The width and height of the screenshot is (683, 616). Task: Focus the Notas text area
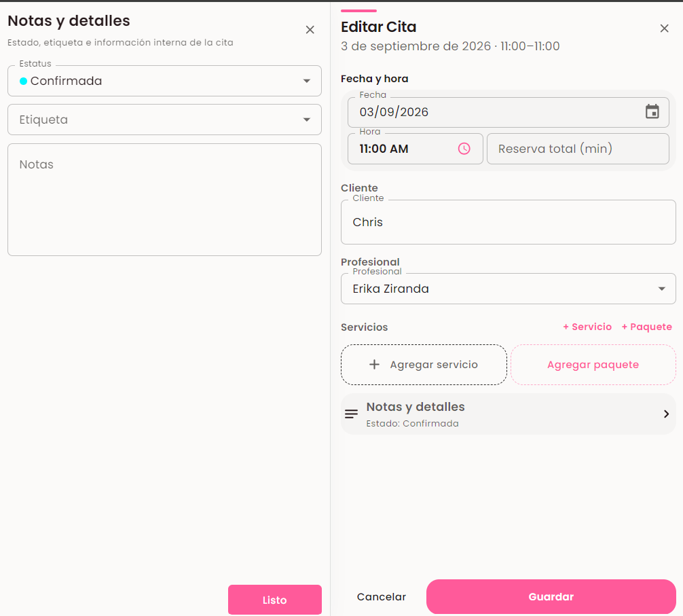[x=165, y=200]
